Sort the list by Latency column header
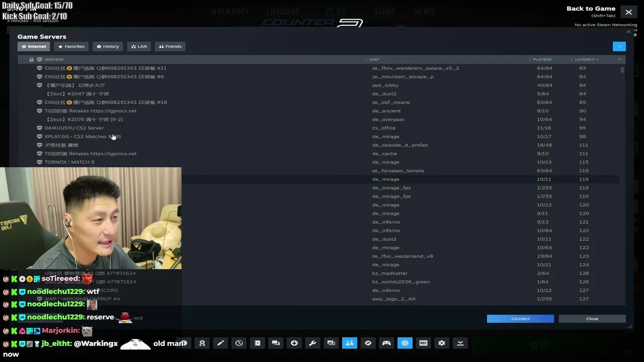Screen dimensions: 644x362 pyautogui.click(x=587, y=59)
